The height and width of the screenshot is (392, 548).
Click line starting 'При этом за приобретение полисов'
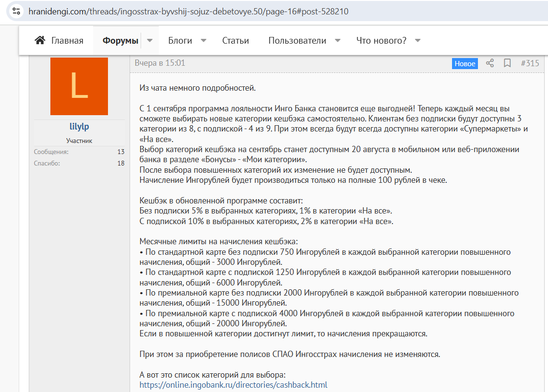(x=290, y=354)
